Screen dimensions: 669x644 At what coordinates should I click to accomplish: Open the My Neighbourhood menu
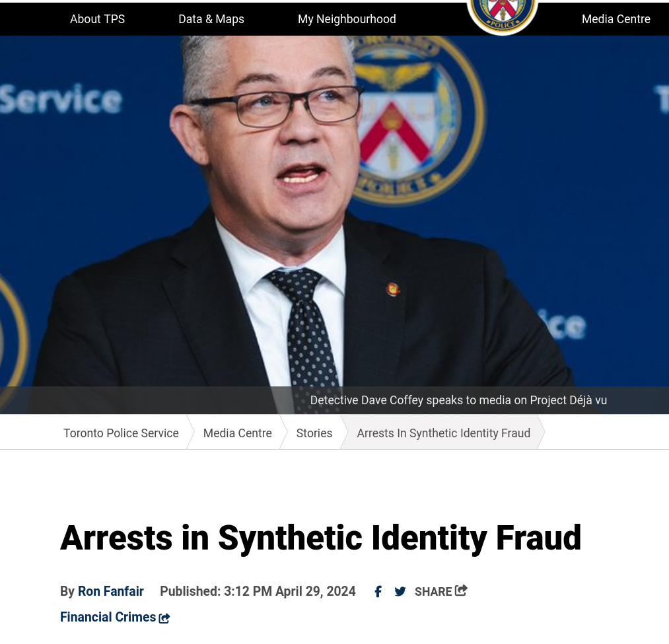pos(347,19)
